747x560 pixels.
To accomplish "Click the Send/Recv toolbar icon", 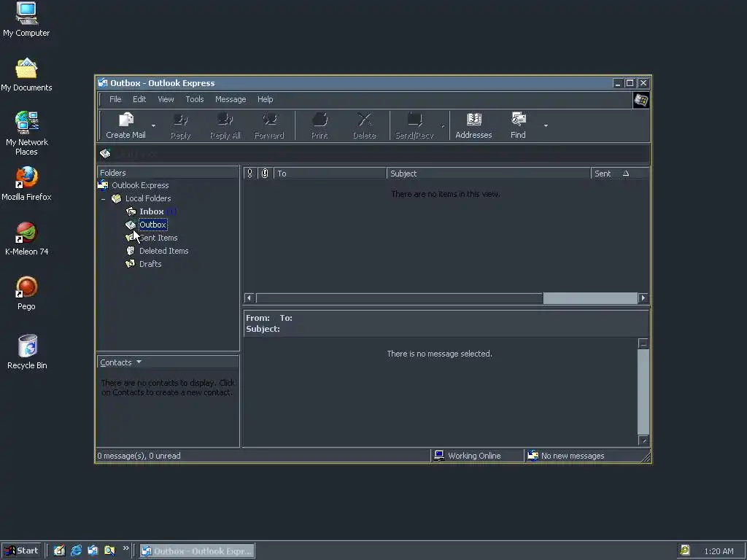I will (x=414, y=120).
